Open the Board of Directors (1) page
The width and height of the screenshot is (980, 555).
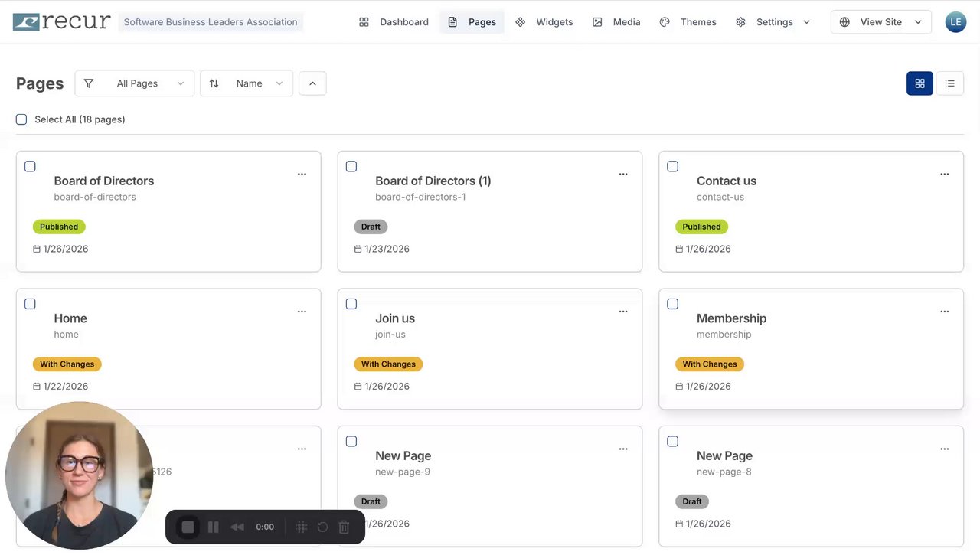[433, 181]
